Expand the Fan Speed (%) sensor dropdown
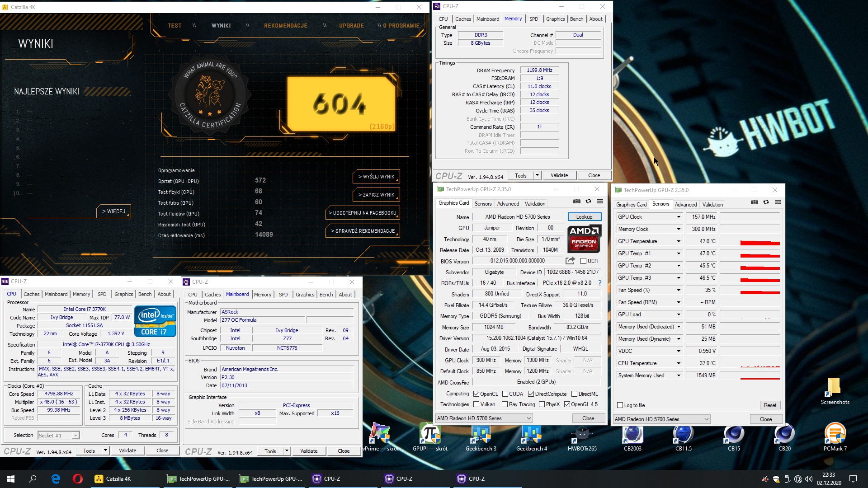This screenshot has width=868, height=488. [x=679, y=290]
